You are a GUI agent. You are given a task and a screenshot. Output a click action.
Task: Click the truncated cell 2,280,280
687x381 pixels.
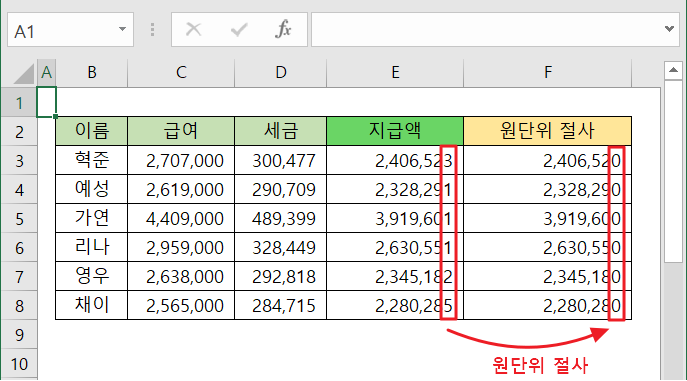pos(547,305)
